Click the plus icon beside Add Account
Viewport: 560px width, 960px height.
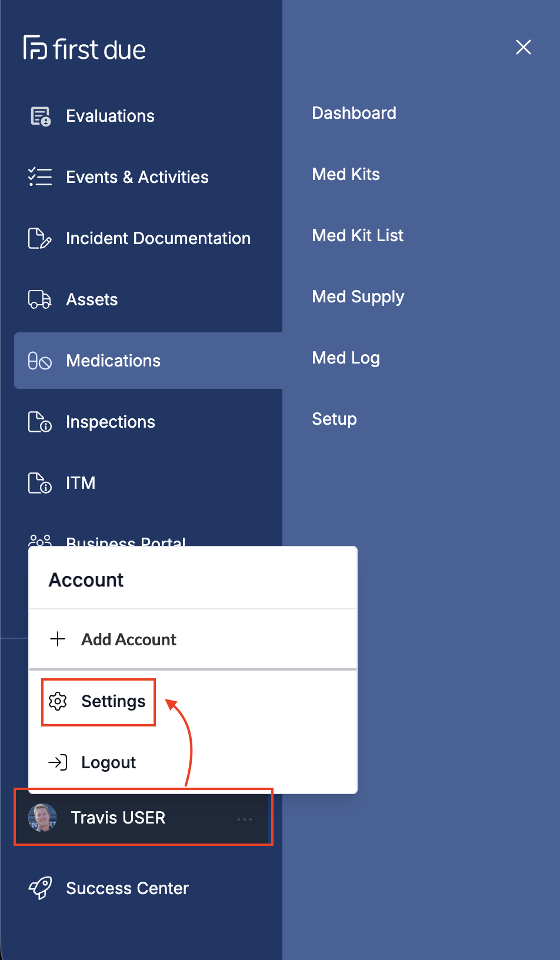58,639
